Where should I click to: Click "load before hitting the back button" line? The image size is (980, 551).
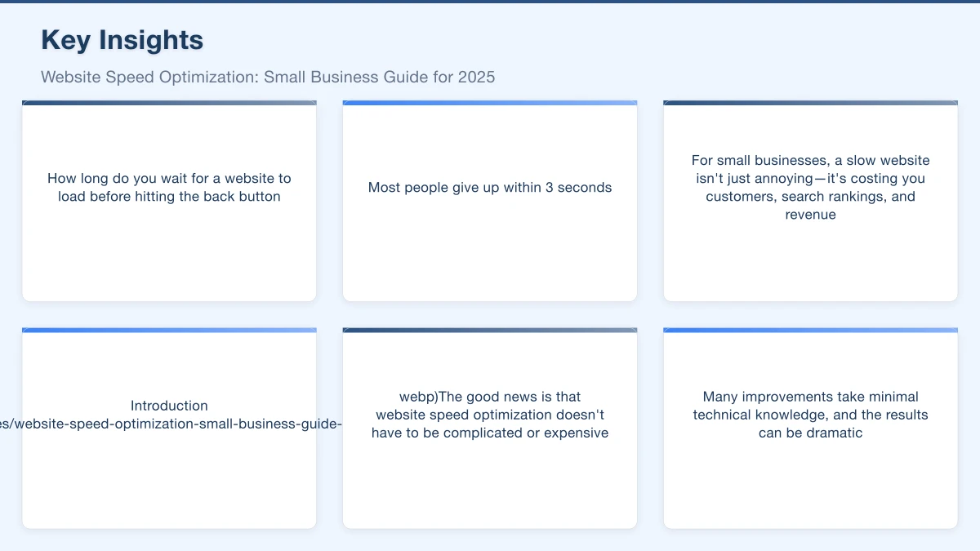(x=169, y=197)
